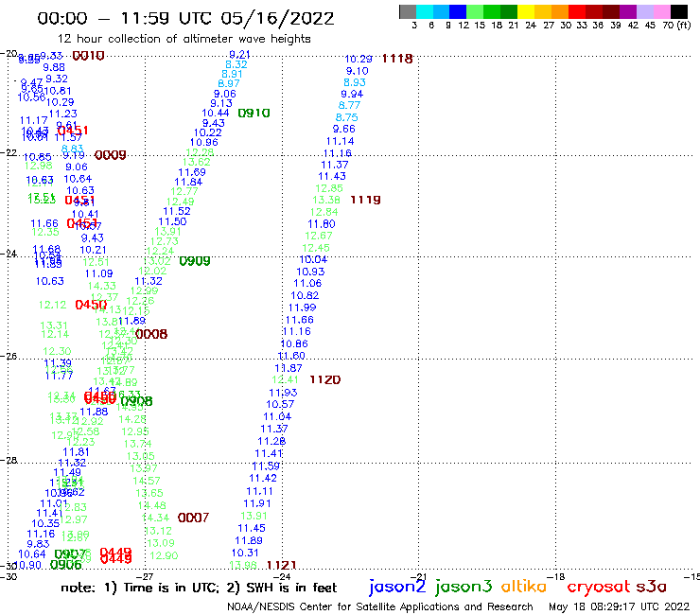Click the 'cryosat' satellite legend label
Viewport: 700px width, 615px height.
(x=598, y=587)
